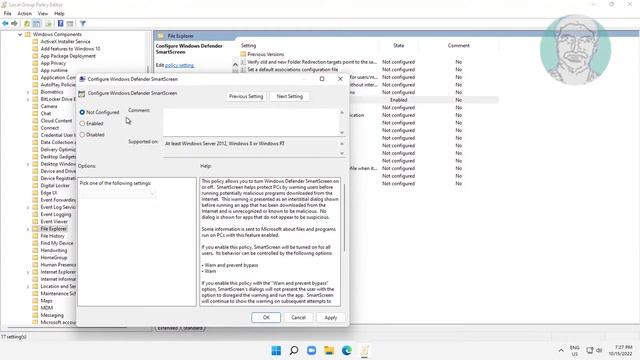Show hidden system tray icons
Viewport: 640px width, 360px height.
pyautogui.click(x=561, y=351)
